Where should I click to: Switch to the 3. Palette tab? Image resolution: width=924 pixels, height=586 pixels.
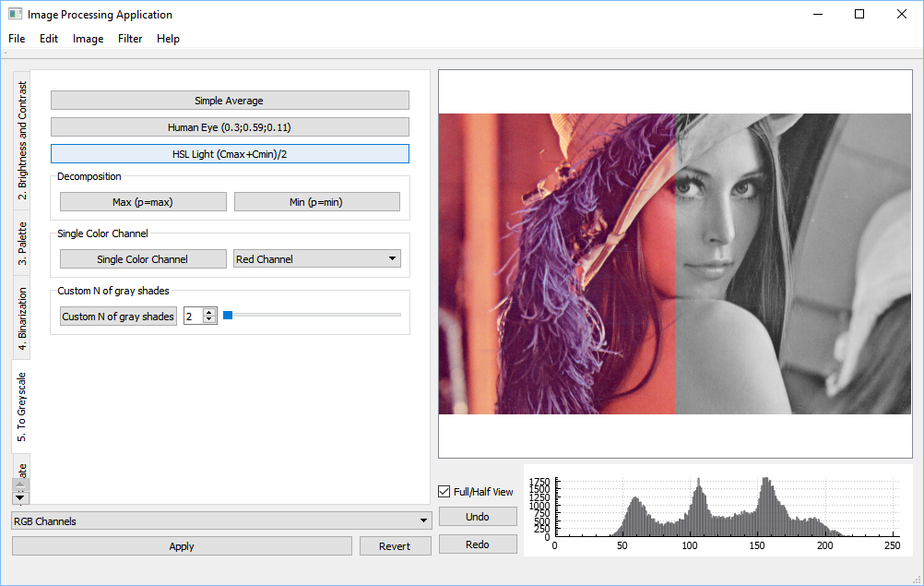(22, 244)
